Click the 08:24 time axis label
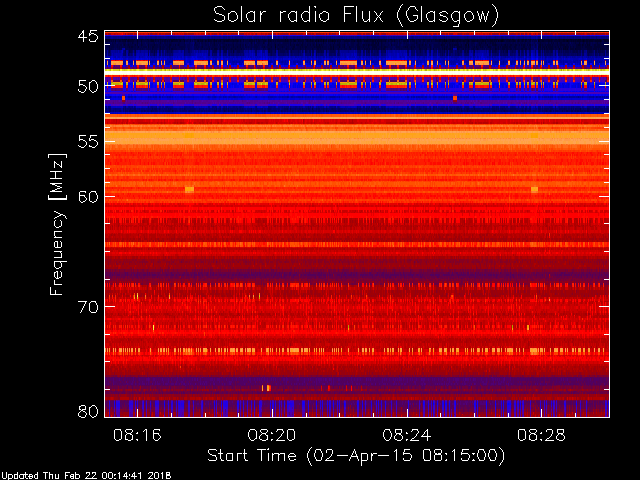 click(407, 435)
